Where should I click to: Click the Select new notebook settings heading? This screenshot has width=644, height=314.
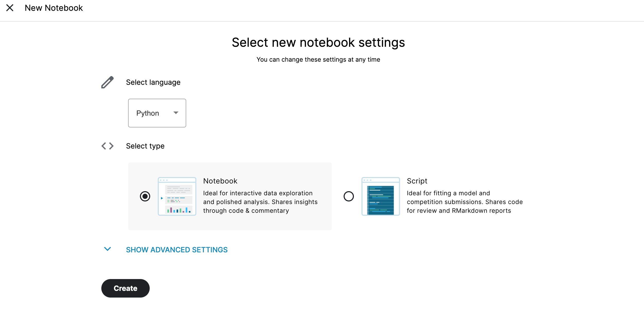click(318, 42)
